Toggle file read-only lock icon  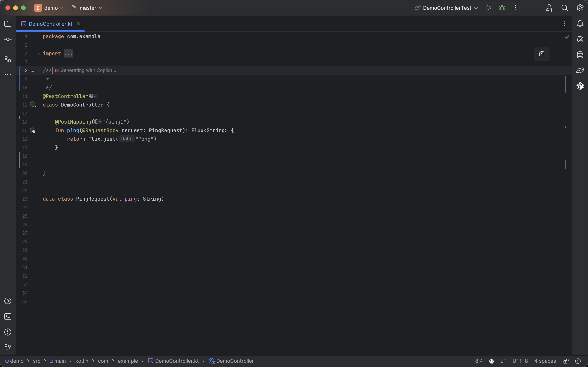[x=566, y=361]
